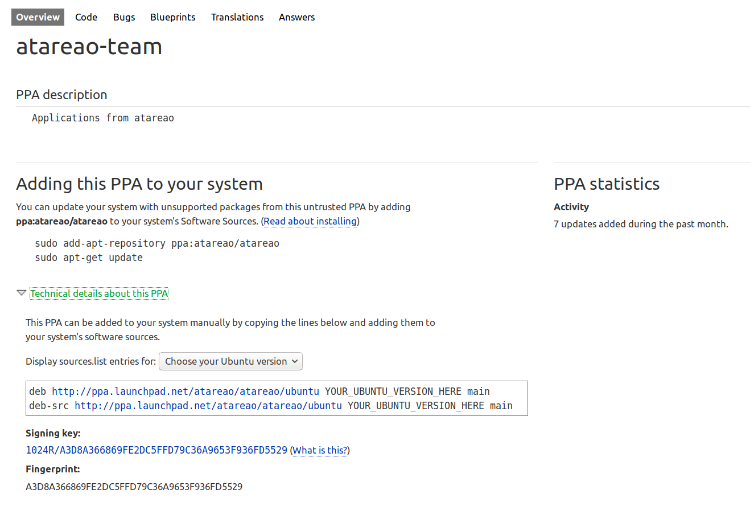Go to the Bugs tab
Screen dimensions: 750x506
pyautogui.click(x=124, y=17)
